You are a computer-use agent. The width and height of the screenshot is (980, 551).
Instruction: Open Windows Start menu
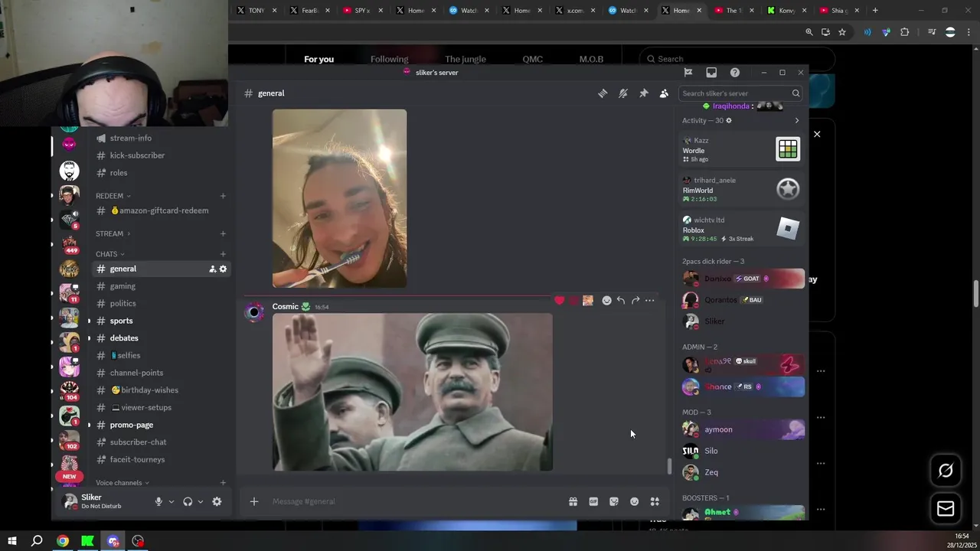11,541
